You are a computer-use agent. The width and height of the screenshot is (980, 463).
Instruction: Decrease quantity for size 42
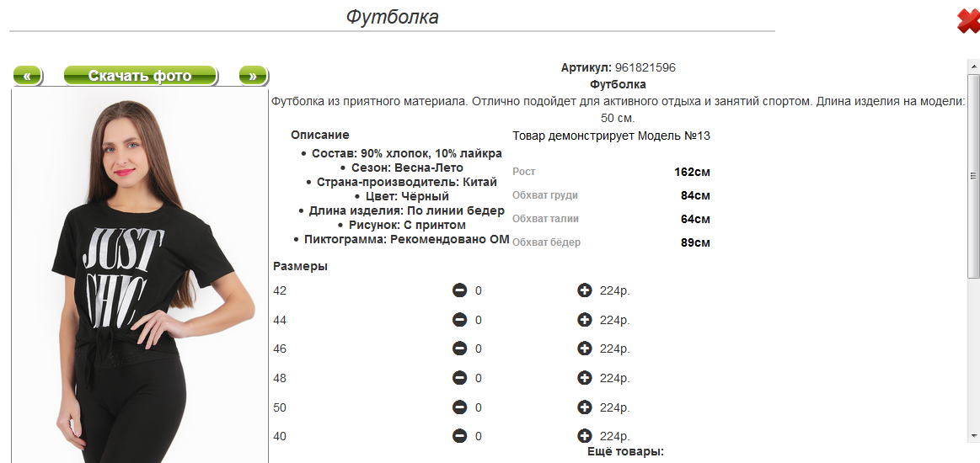click(459, 290)
